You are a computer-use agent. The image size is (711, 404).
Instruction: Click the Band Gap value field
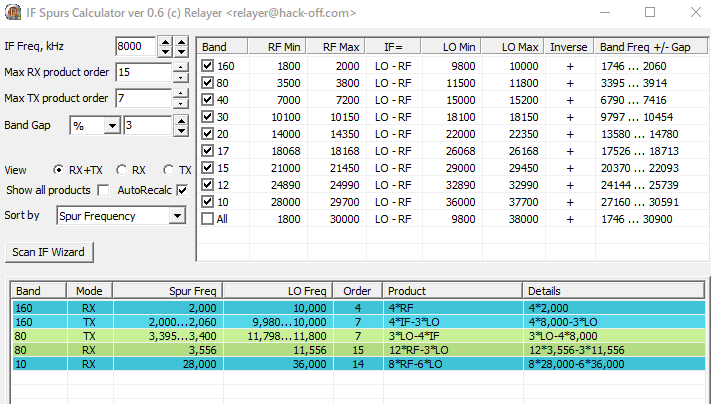147,125
